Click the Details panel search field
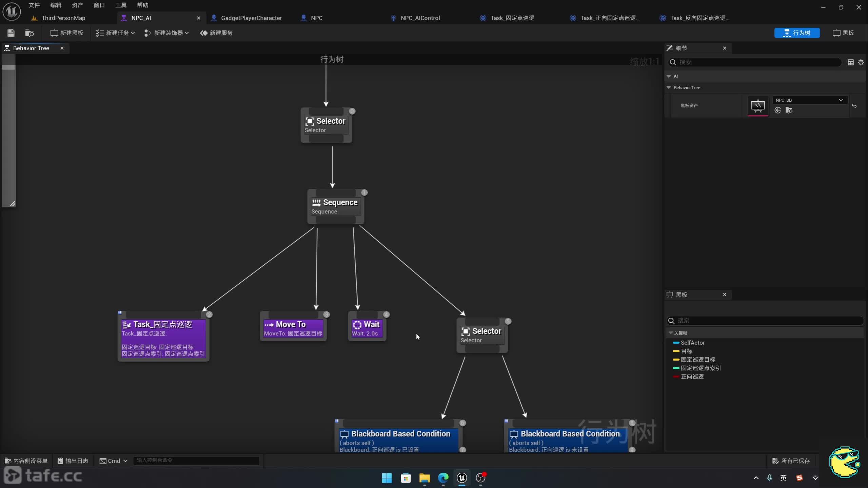The width and height of the screenshot is (868, 488). 755,62
